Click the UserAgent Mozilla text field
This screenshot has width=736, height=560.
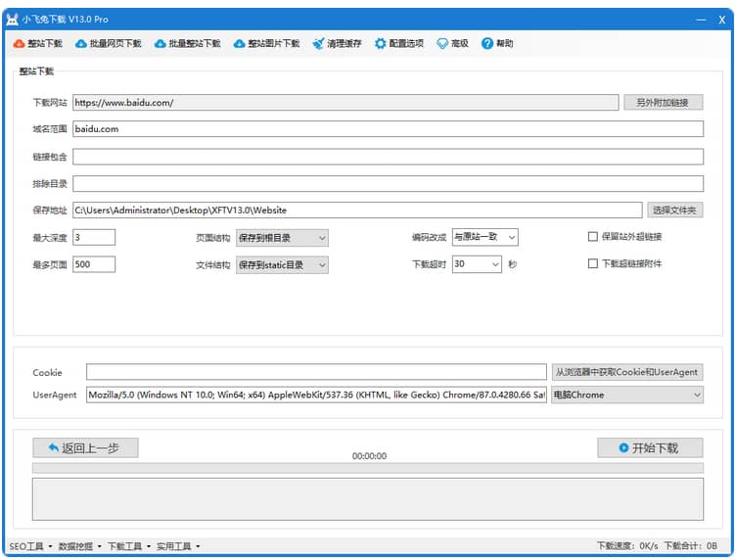(x=316, y=395)
